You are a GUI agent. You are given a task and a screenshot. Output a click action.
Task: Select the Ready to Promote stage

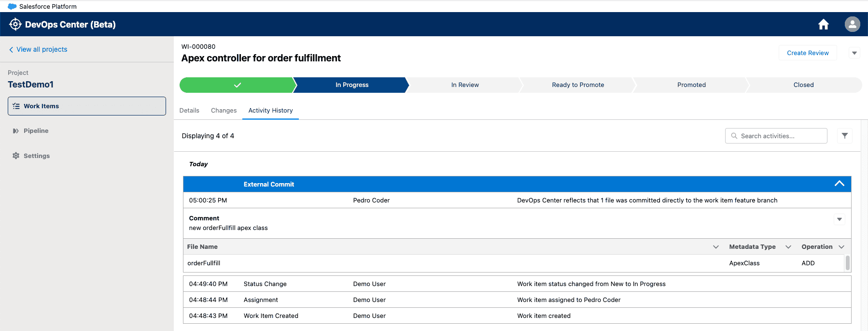(578, 85)
